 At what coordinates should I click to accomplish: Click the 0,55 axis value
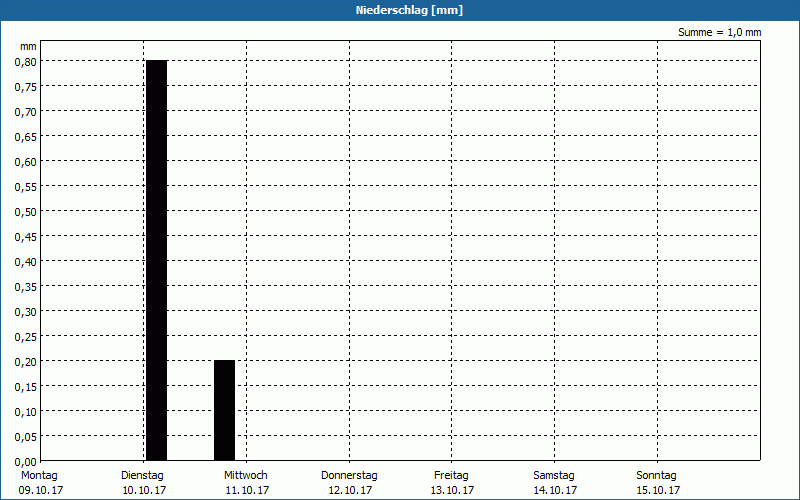(x=26, y=187)
